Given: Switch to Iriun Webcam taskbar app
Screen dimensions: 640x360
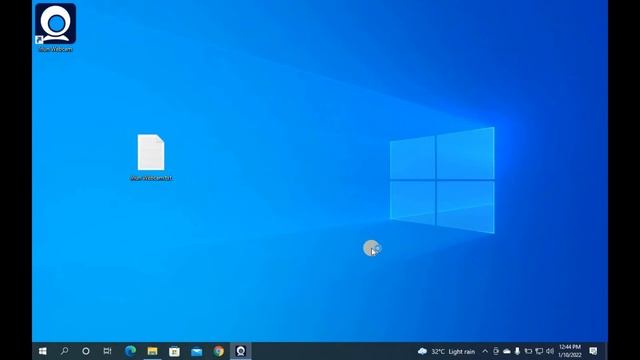Looking at the screenshot, I should coord(241,351).
